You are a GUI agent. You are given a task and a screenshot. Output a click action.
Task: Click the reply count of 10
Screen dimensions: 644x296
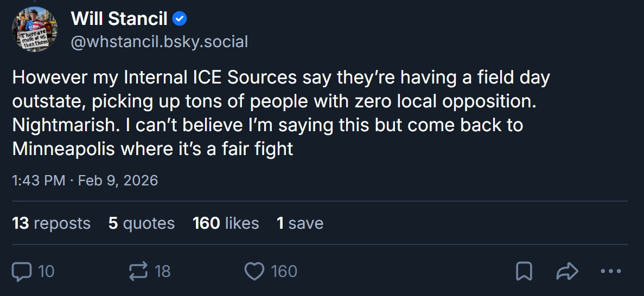click(x=46, y=271)
